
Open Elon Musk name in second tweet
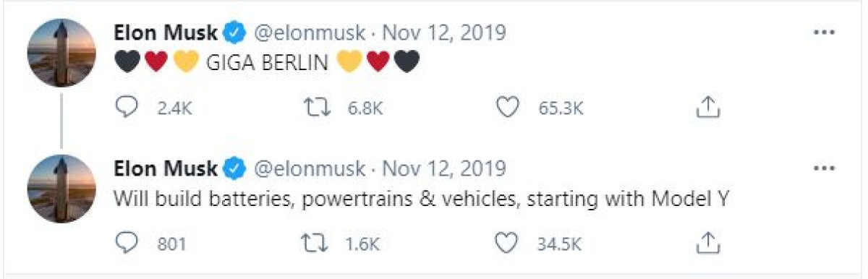pyautogui.click(x=166, y=168)
